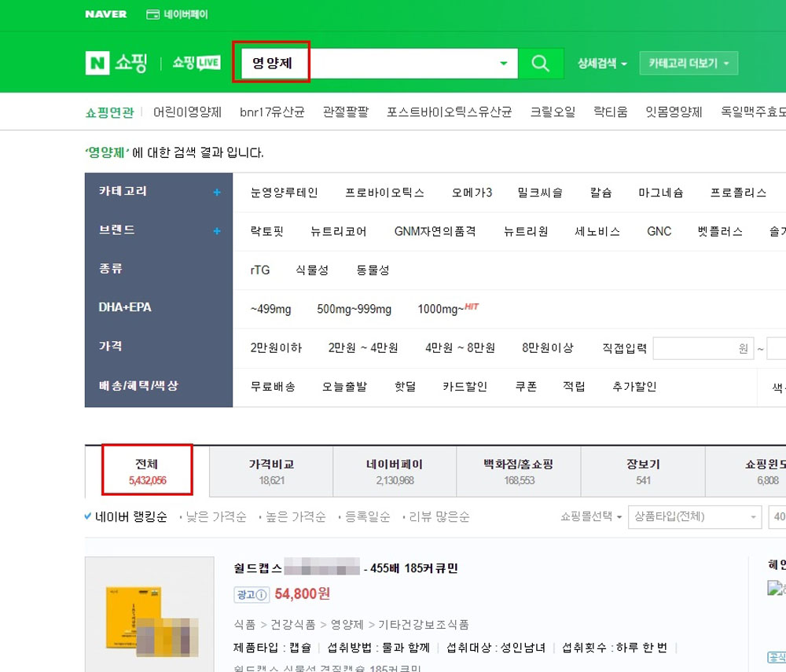Open 상품타입(전체) combo box
The width and height of the screenshot is (786, 672).
point(695,516)
